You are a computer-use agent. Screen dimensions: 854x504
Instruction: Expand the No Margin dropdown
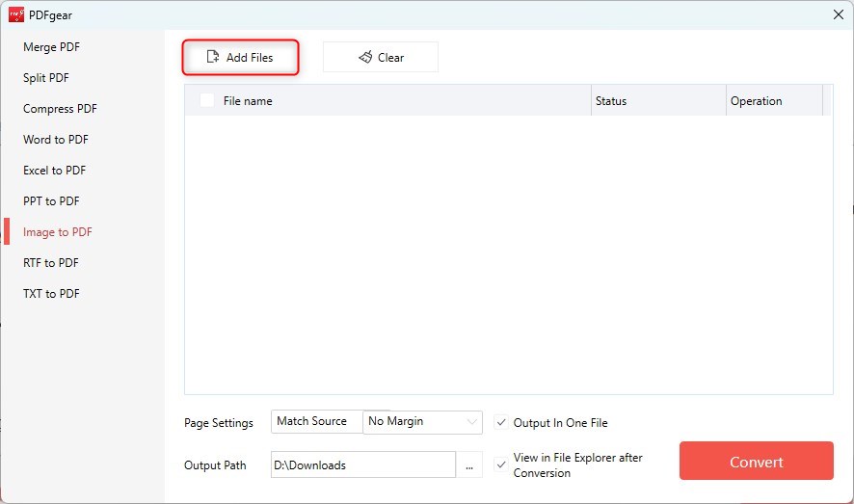click(x=422, y=422)
